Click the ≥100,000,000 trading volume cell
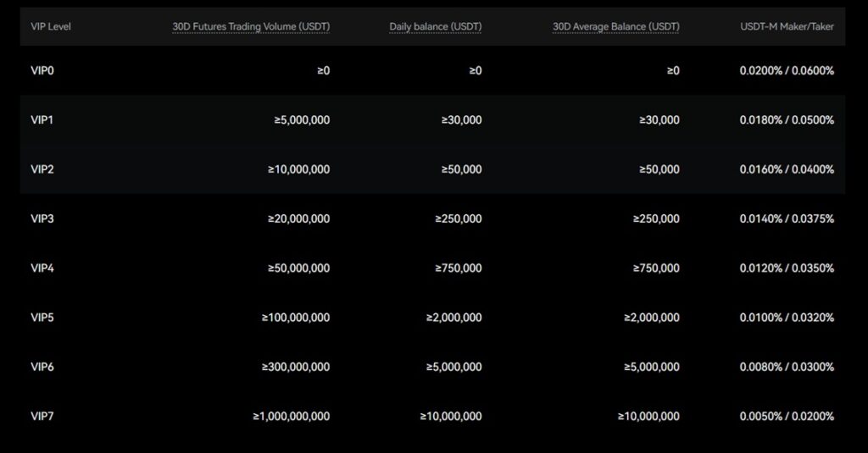The image size is (868, 453). pyautogui.click(x=296, y=318)
